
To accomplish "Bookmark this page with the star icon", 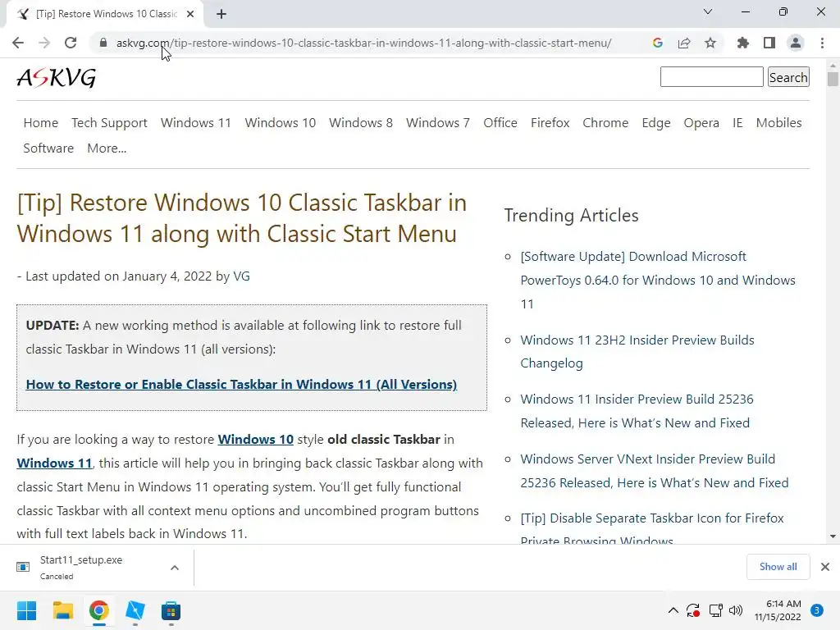I will pyautogui.click(x=710, y=43).
